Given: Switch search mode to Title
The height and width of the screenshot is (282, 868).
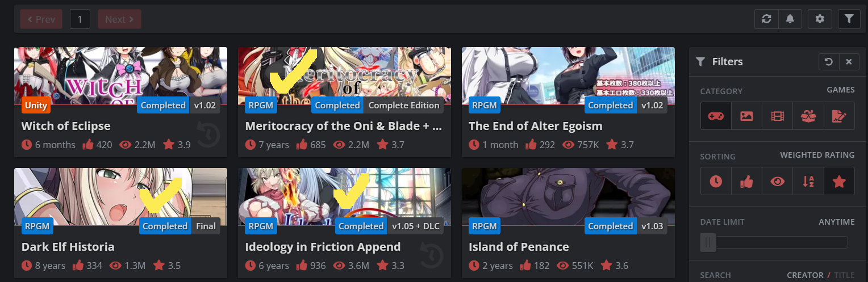Looking at the screenshot, I should pos(844,275).
